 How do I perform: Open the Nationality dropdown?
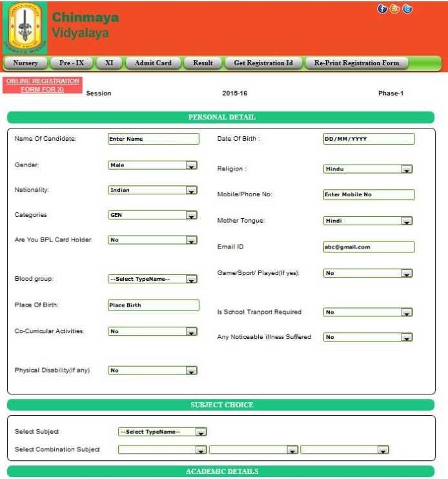152,190
